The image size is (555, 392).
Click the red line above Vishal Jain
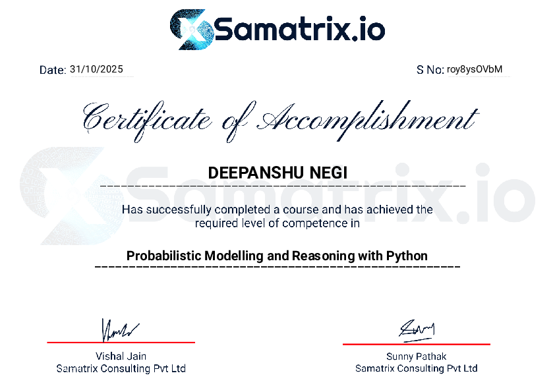[x=121, y=343]
